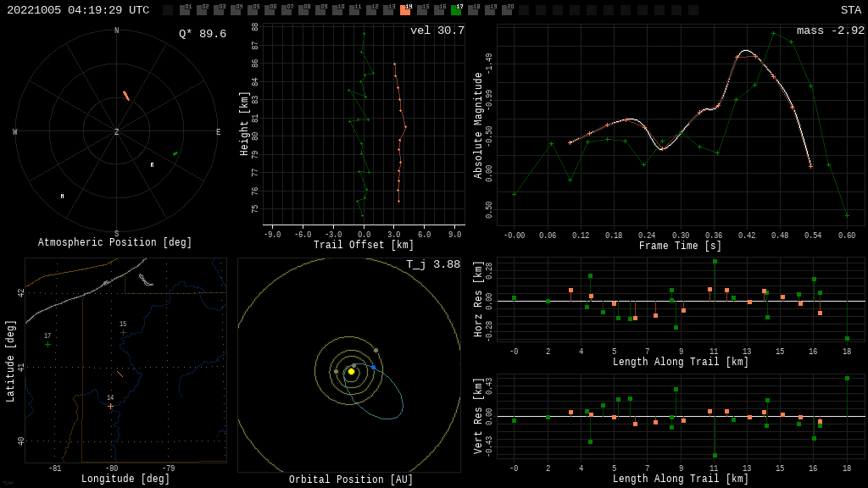The width and height of the screenshot is (868, 488).
Task: Select the gray station 20 indicator square
Action: coord(507,10)
